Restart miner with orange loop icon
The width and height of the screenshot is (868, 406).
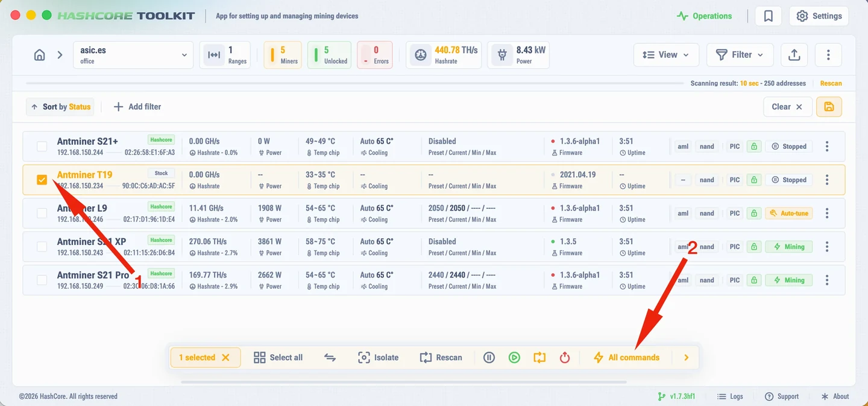click(x=539, y=358)
